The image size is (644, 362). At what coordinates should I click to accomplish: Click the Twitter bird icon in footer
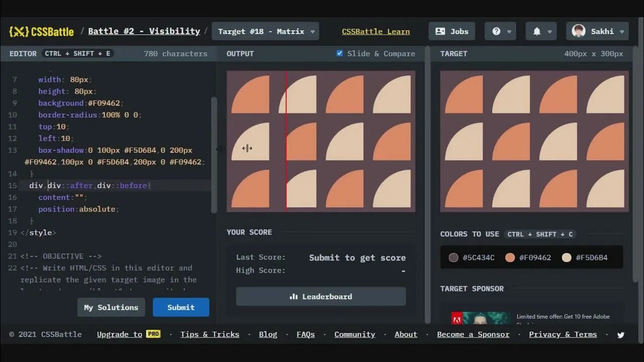pos(621,335)
